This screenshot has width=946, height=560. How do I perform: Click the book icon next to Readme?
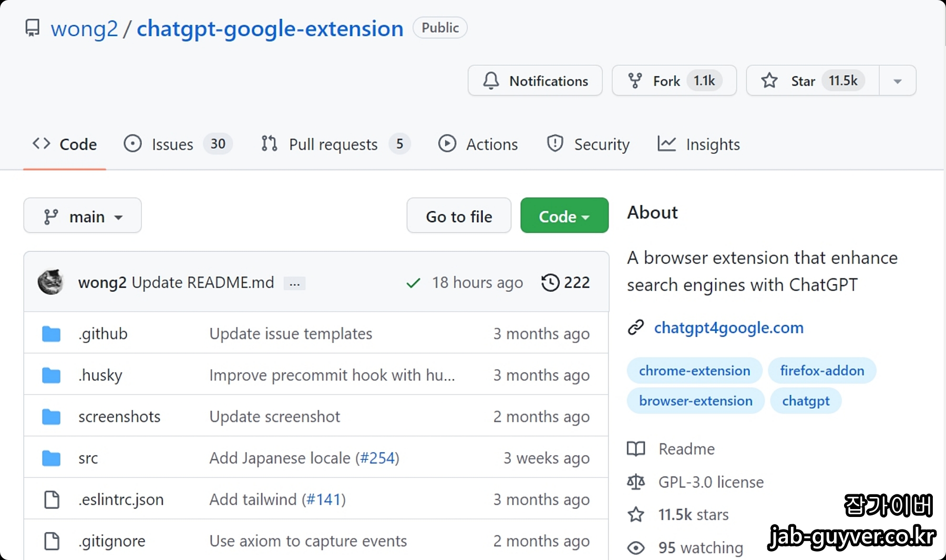[x=636, y=449]
